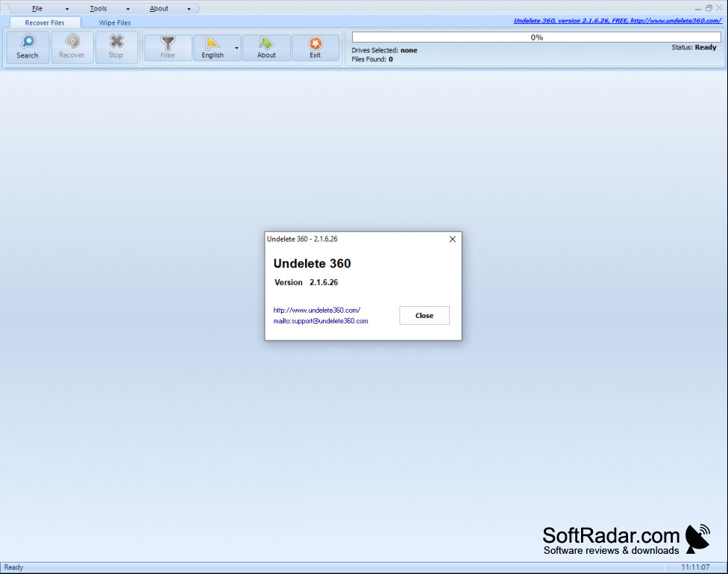Minimize the main application window
This screenshot has height=574, width=728.
tap(698, 8)
